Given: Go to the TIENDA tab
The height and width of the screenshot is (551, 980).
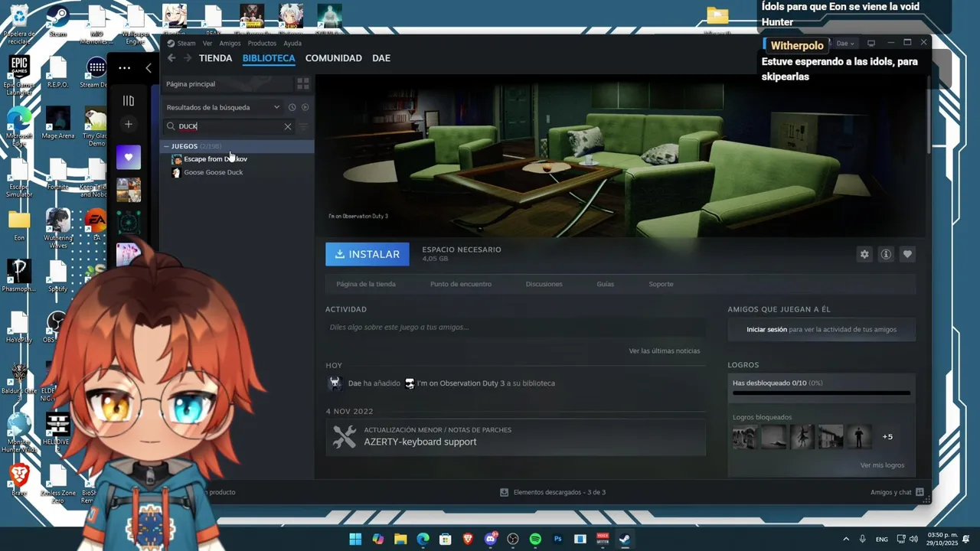Looking at the screenshot, I should [215, 58].
